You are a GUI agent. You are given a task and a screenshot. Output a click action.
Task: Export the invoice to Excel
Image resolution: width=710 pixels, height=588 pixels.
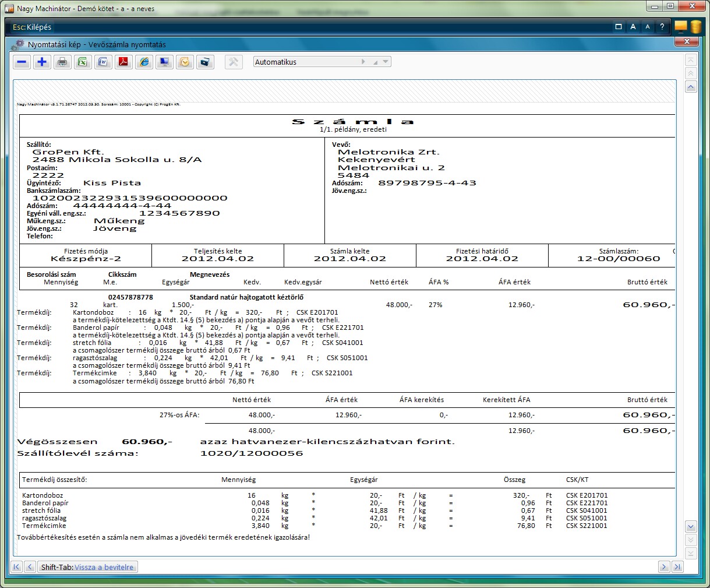(83, 62)
